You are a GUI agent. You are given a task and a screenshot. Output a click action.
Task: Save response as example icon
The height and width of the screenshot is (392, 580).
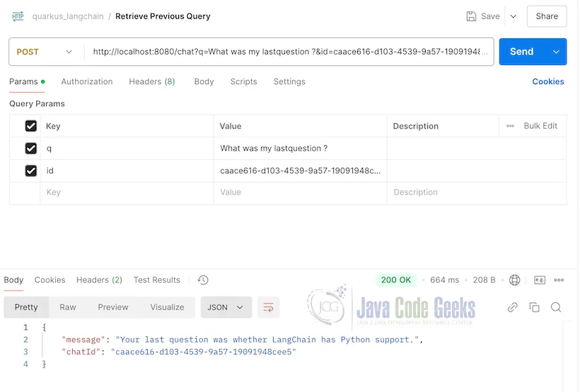[540, 280]
